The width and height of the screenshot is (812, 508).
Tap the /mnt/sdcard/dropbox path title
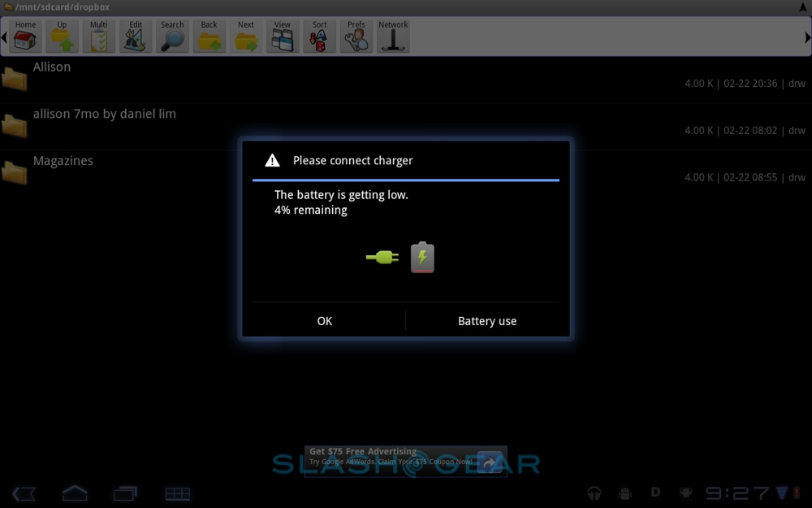coord(63,7)
